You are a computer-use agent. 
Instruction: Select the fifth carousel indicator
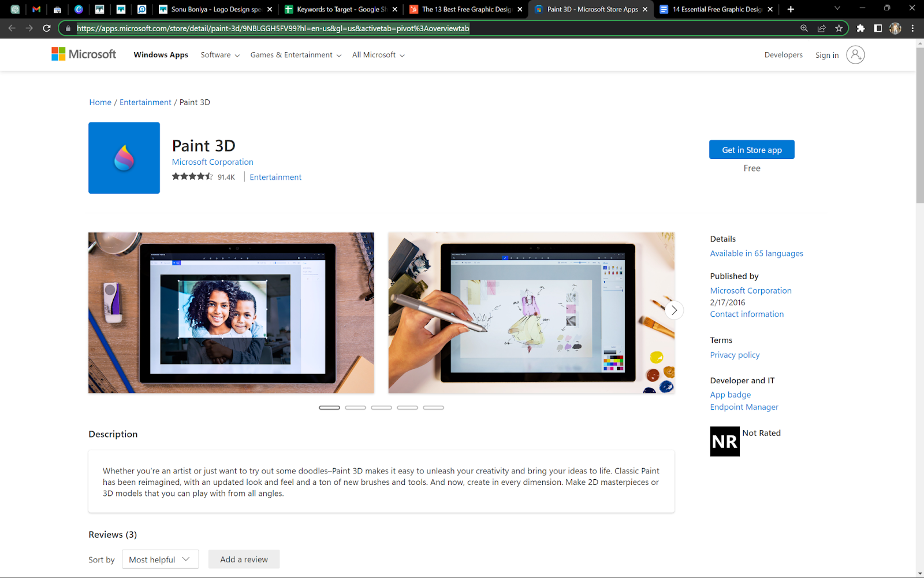click(x=433, y=407)
